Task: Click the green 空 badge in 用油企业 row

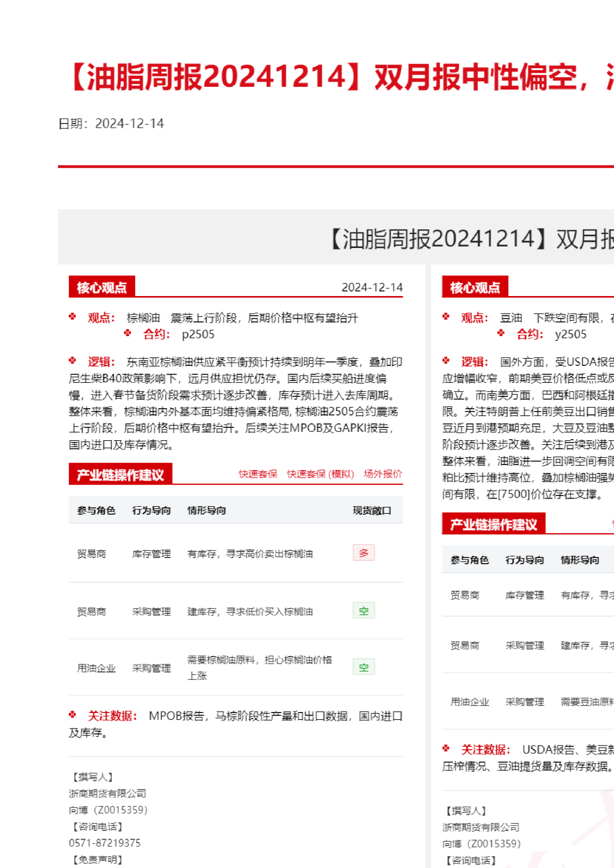Action: click(x=363, y=667)
